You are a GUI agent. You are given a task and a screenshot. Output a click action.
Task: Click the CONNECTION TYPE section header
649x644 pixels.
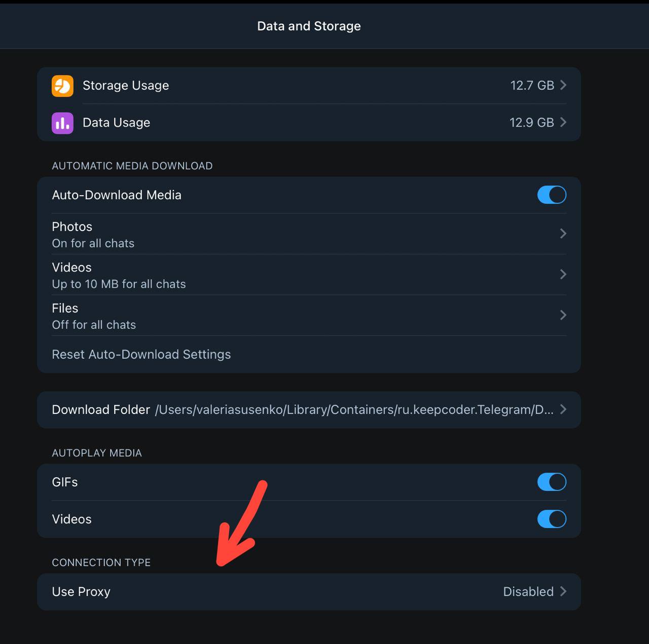[101, 562]
